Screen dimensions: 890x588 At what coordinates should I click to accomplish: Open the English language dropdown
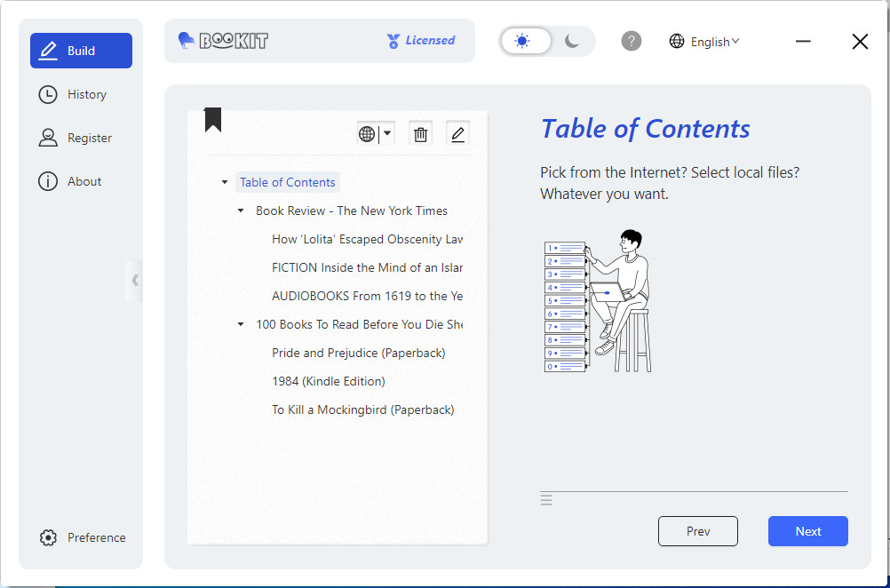pos(703,42)
